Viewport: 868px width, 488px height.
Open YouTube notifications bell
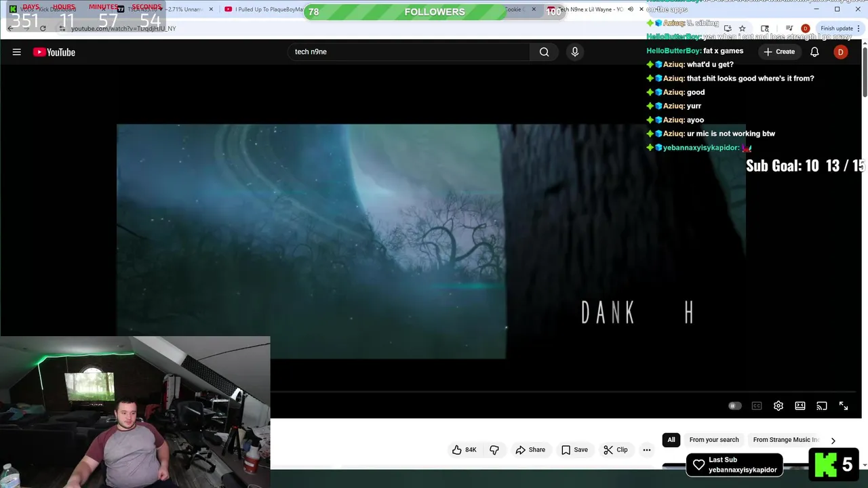tap(814, 52)
